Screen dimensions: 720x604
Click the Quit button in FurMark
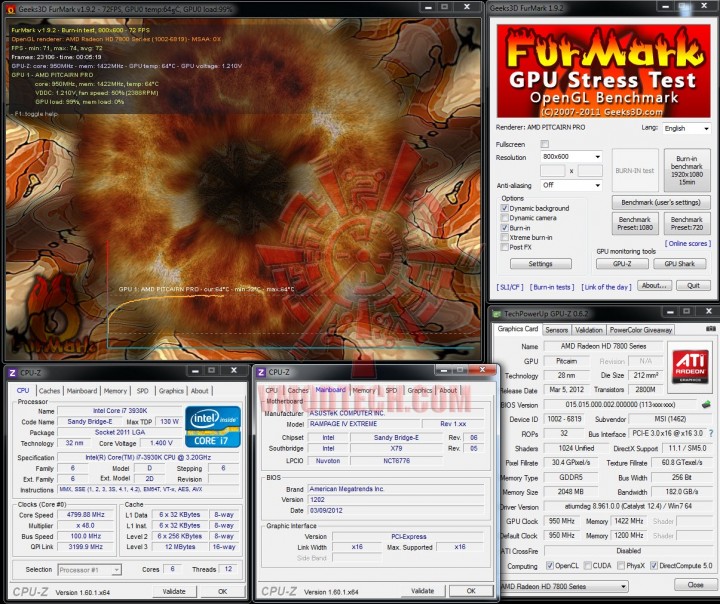[x=693, y=285]
